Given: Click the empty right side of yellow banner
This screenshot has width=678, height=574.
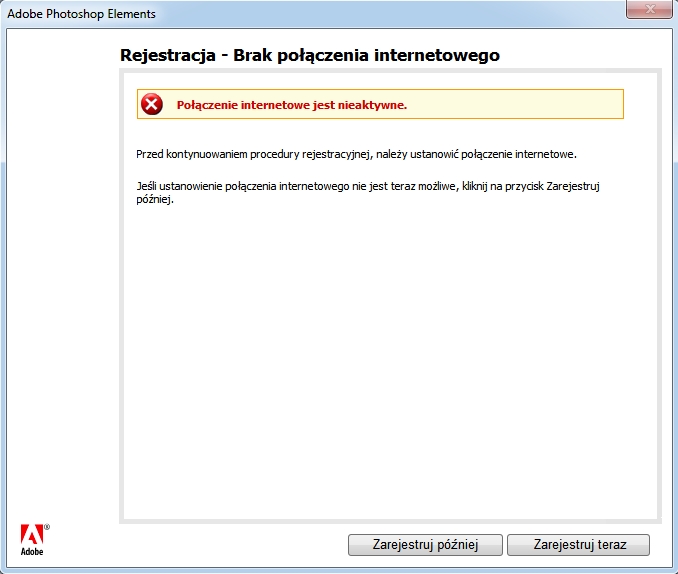Looking at the screenshot, I should pyautogui.click(x=520, y=104).
